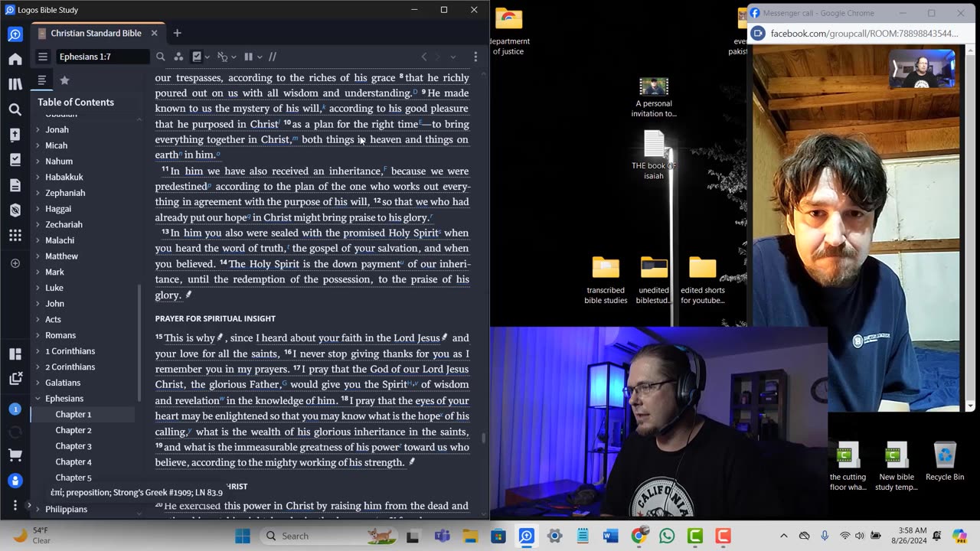This screenshot has height=551, width=980.
Task: Open the Search sidebar icon in Logos
Action: pyautogui.click(x=15, y=109)
